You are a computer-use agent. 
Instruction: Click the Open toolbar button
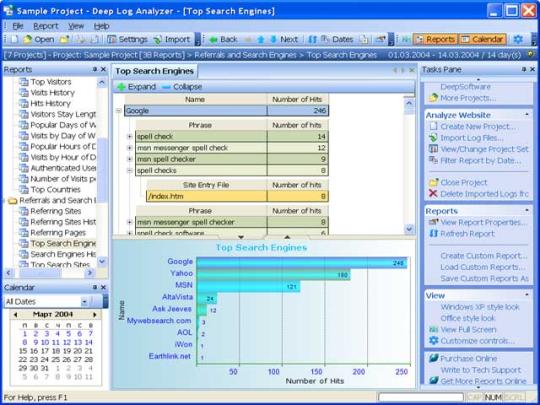[39, 40]
